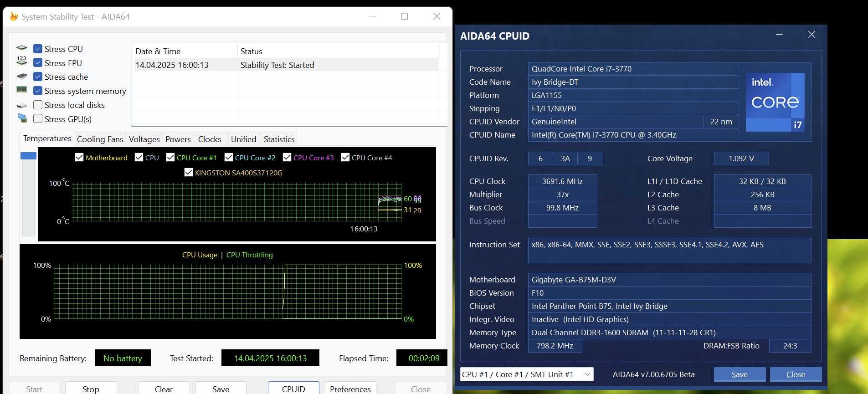Click the CPU chip icon beside Stress CPU

coord(21,48)
